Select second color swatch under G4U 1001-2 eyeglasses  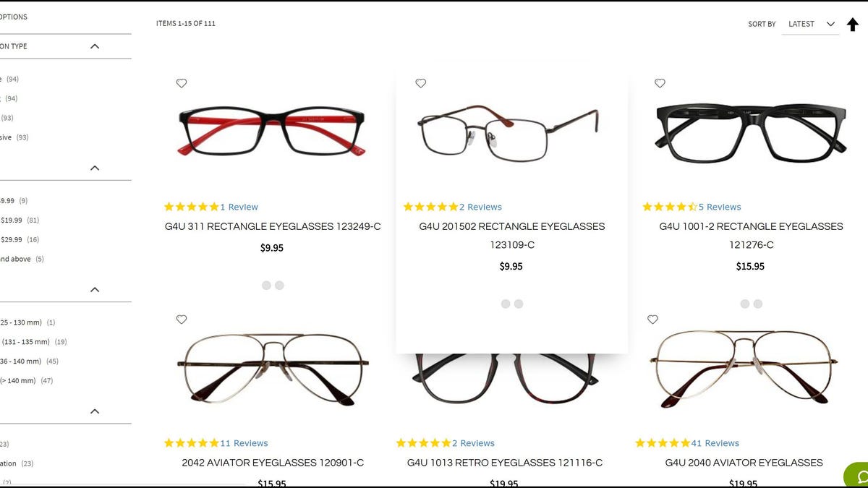tap(758, 304)
